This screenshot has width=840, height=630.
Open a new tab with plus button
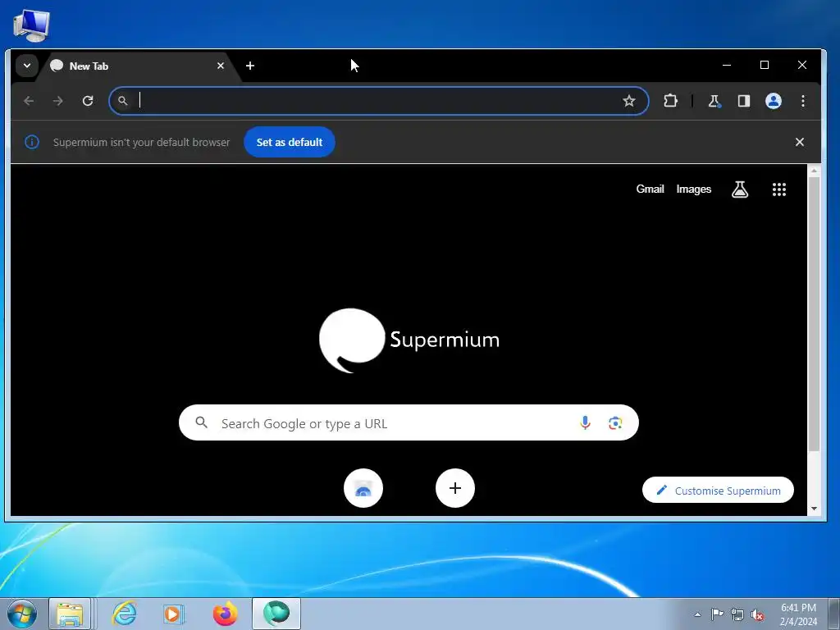(x=250, y=66)
